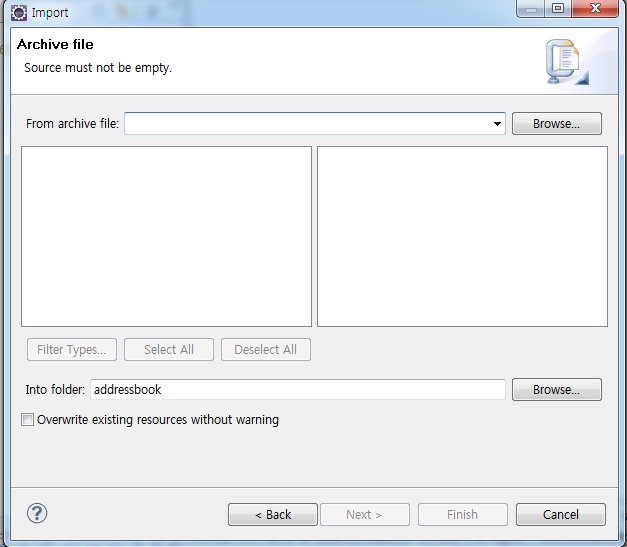The image size is (627, 547).
Task: Click the Into folder field containing addressbook
Action: point(297,390)
